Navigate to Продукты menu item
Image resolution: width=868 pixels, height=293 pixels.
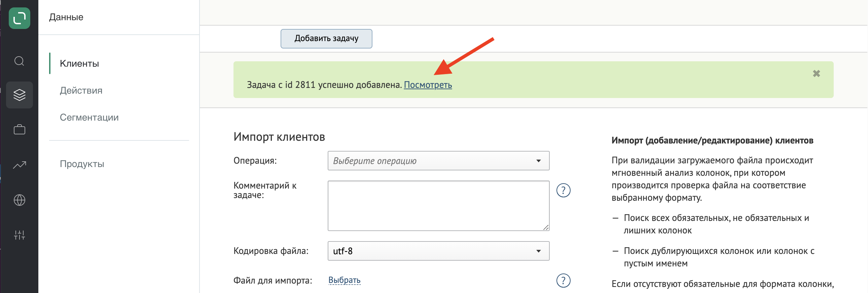coord(82,164)
